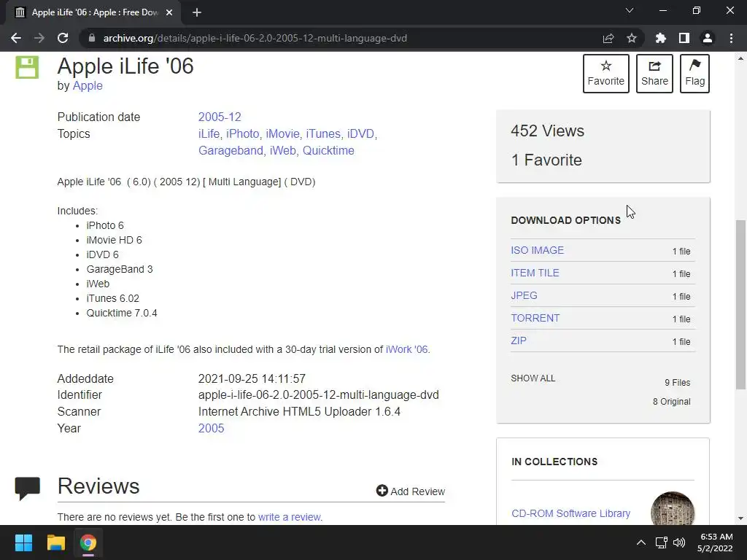Click the GarageBand 3 list item
The image size is (747, 560).
click(x=120, y=269)
